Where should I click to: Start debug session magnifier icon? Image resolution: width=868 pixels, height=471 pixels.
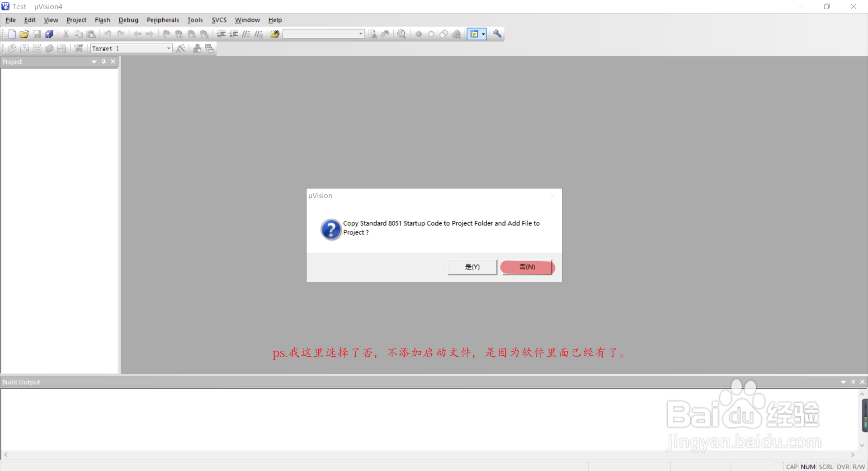(401, 34)
